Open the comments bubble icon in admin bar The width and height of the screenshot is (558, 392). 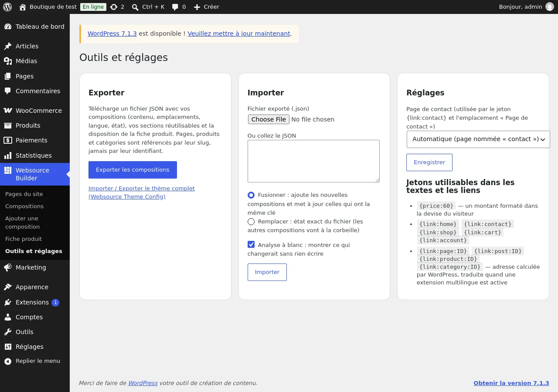pyautogui.click(x=175, y=7)
